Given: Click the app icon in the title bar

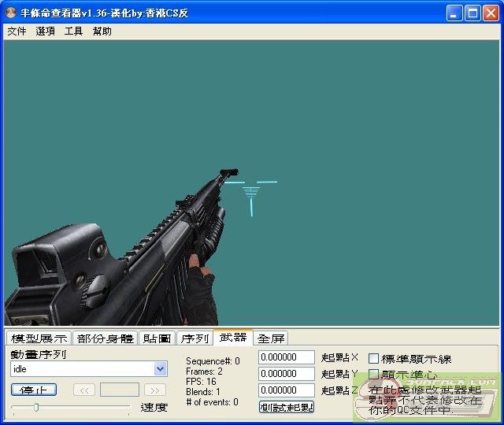Looking at the screenshot, I should click(x=11, y=13).
